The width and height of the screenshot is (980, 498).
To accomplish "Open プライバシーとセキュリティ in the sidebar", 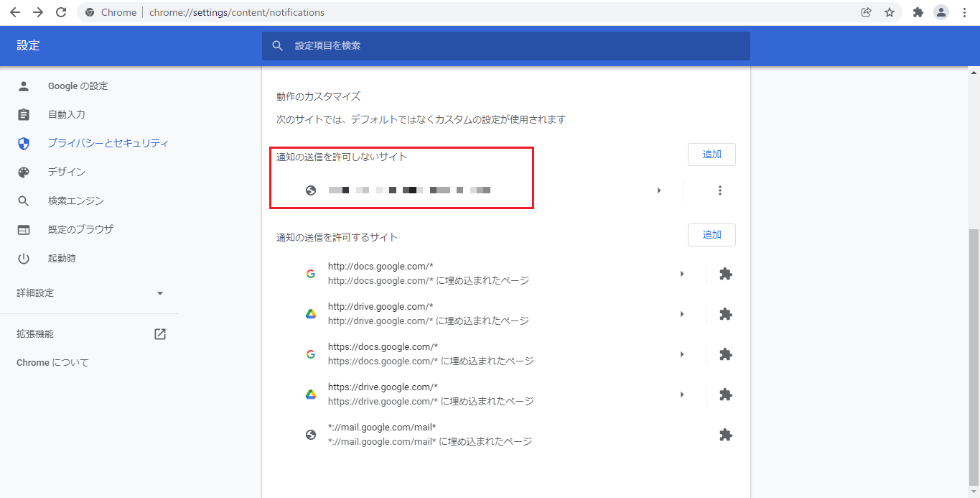I will tap(108, 143).
